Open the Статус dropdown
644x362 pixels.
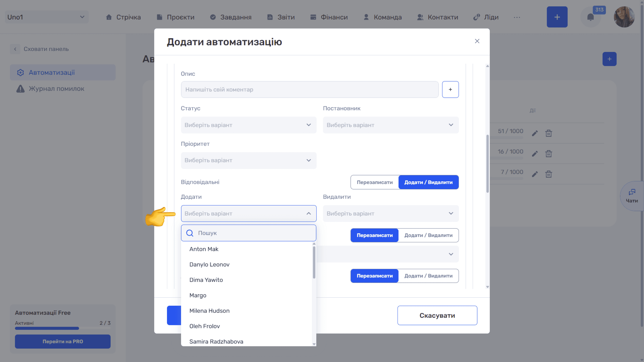249,125
